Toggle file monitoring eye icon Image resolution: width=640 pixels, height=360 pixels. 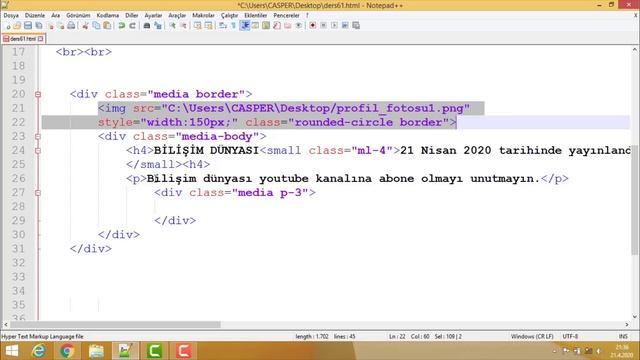pyautogui.click(x=299, y=26)
